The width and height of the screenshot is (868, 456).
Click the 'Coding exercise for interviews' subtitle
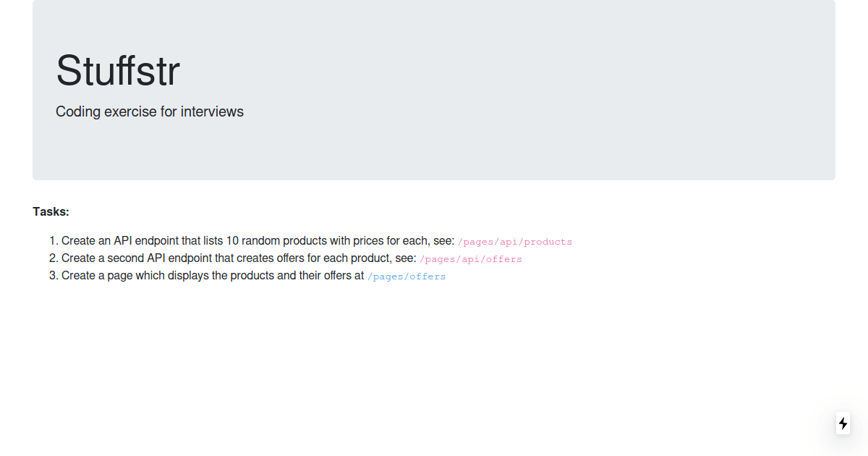pyautogui.click(x=150, y=111)
